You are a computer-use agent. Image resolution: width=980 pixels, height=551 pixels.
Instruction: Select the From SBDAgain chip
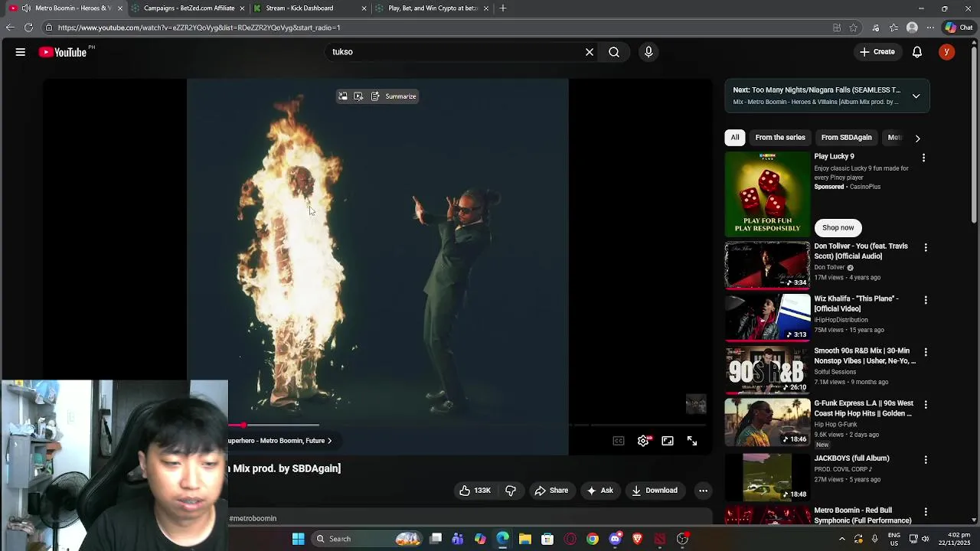point(846,138)
